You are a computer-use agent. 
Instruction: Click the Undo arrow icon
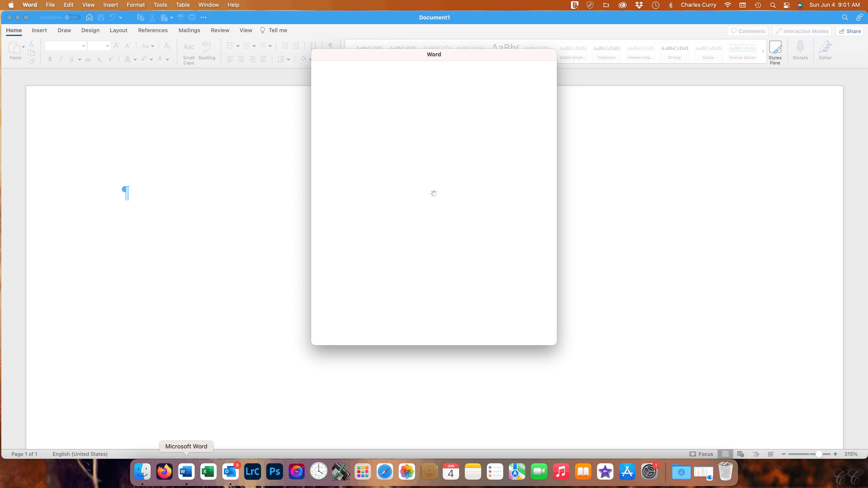pyautogui.click(x=112, y=17)
